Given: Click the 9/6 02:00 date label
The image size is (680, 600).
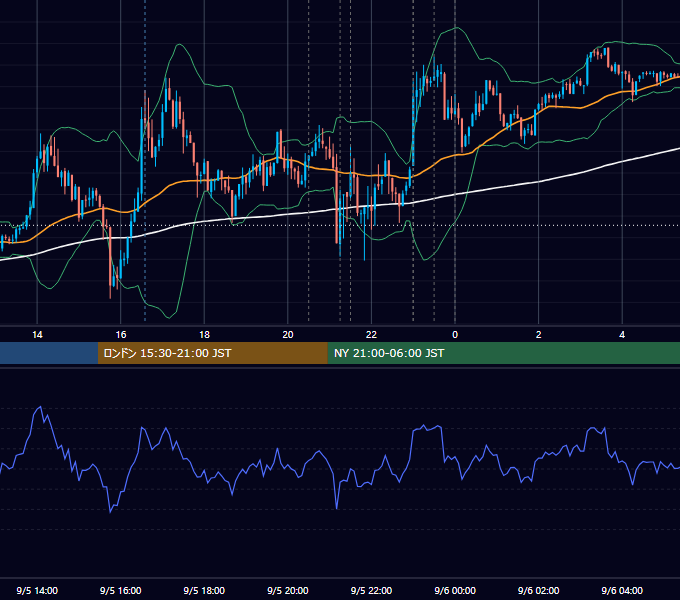Looking at the screenshot, I should click(539, 590).
